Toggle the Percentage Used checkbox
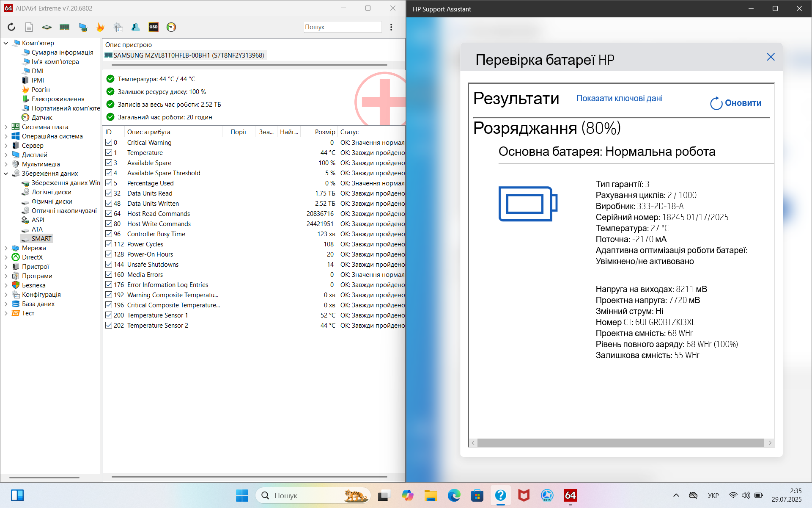Viewport: 812px width, 508px height. click(109, 183)
